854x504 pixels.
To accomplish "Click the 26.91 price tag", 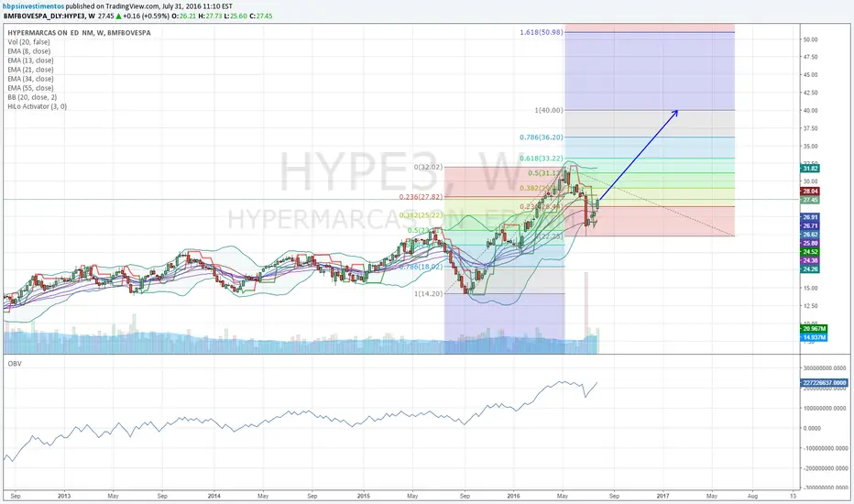I will [810, 217].
